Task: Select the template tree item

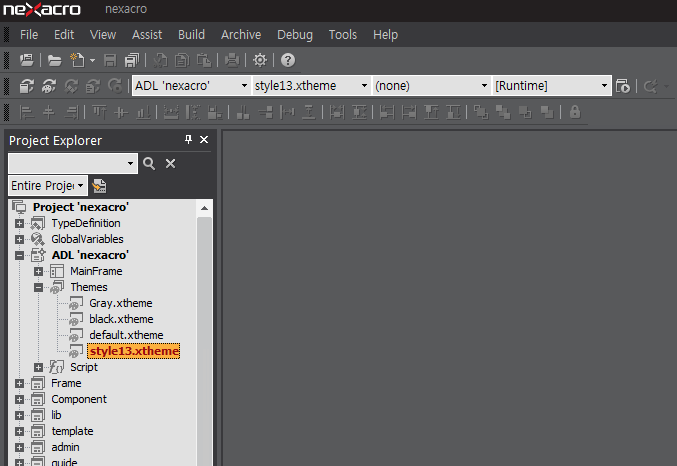Action: [x=72, y=431]
